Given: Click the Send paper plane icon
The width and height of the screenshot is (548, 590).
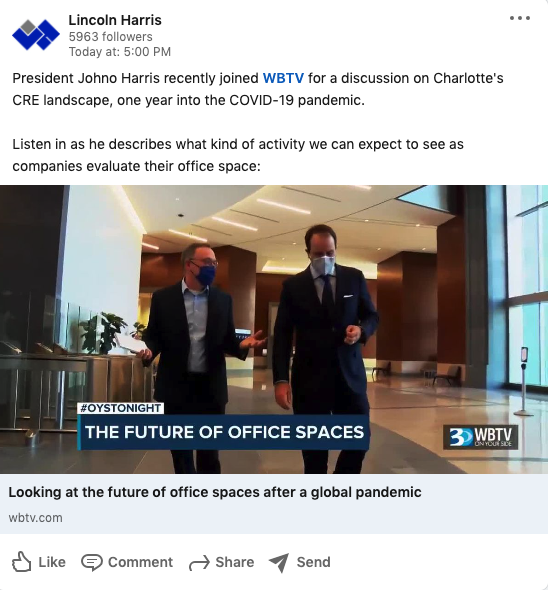Looking at the screenshot, I should click(x=279, y=563).
